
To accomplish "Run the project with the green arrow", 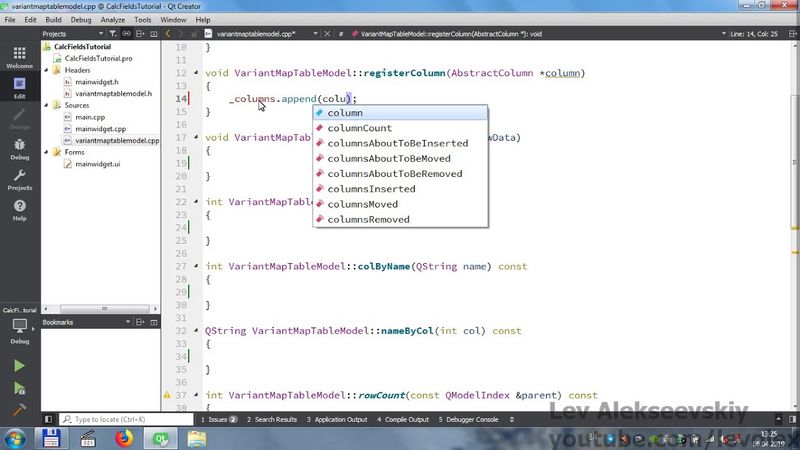I will tap(19, 366).
